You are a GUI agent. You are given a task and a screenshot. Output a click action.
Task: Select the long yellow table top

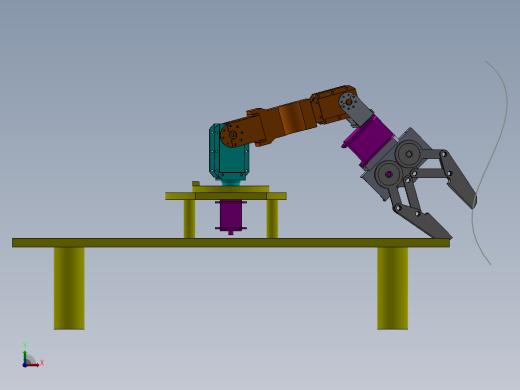click(231, 243)
